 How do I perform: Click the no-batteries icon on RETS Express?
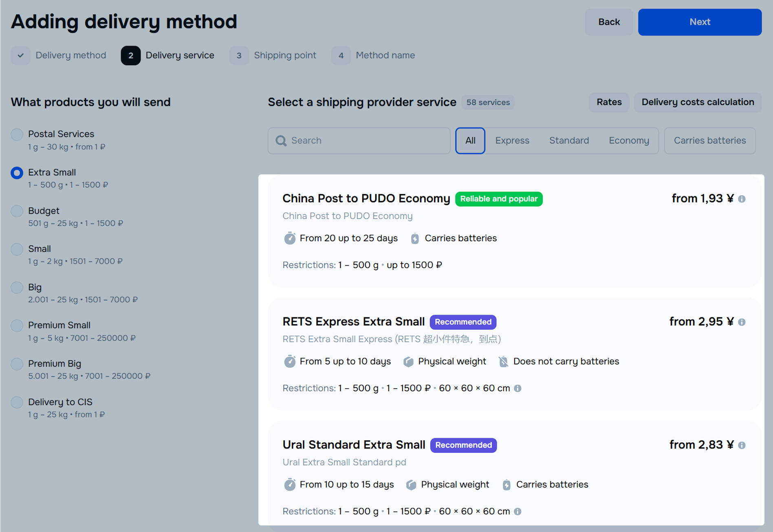pos(504,361)
